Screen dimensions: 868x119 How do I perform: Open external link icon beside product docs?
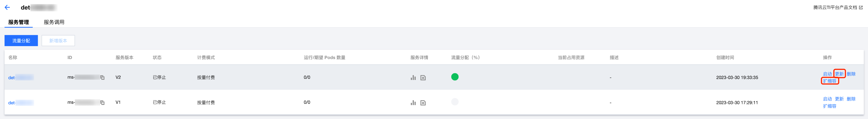pyautogui.click(x=861, y=7)
